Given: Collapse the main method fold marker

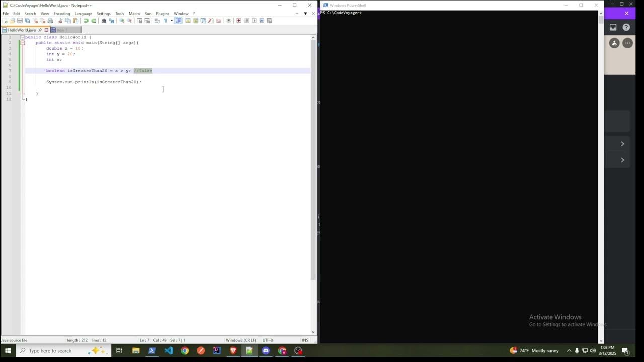Looking at the screenshot, I should (x=23, y=43).
